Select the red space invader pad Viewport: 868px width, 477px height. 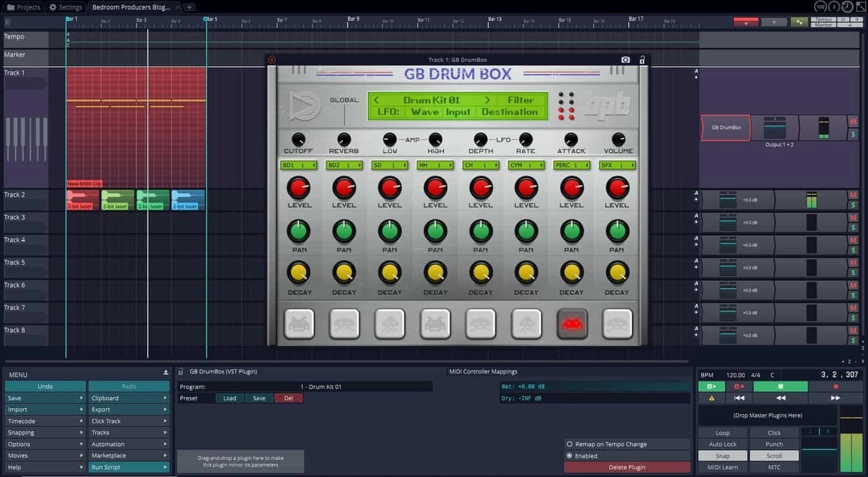[x=571, y=322]
